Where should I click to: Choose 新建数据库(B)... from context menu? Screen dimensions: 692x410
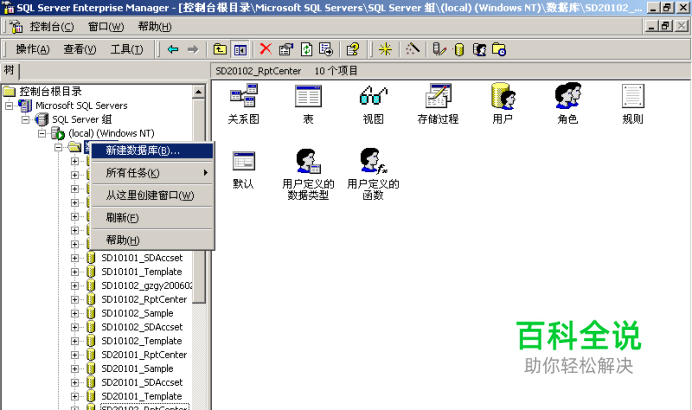pos(152,151)
